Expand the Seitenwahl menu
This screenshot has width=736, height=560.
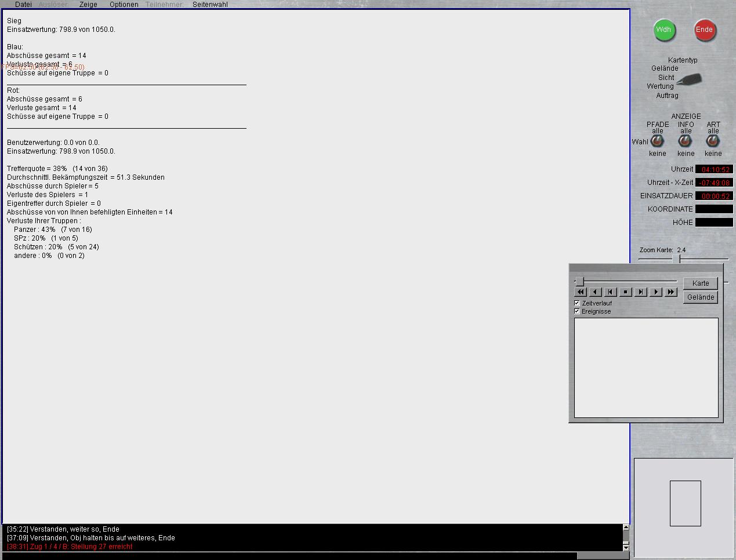tap(210, 5)
